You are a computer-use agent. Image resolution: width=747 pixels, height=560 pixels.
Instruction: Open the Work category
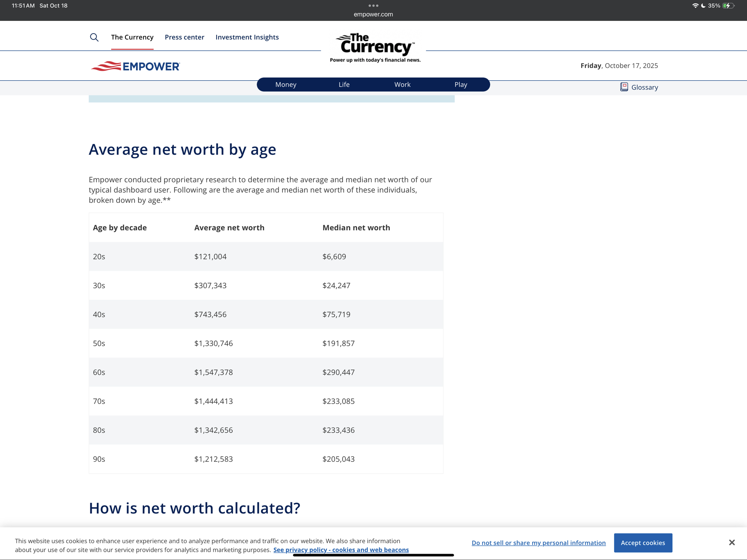pos(402,84)
